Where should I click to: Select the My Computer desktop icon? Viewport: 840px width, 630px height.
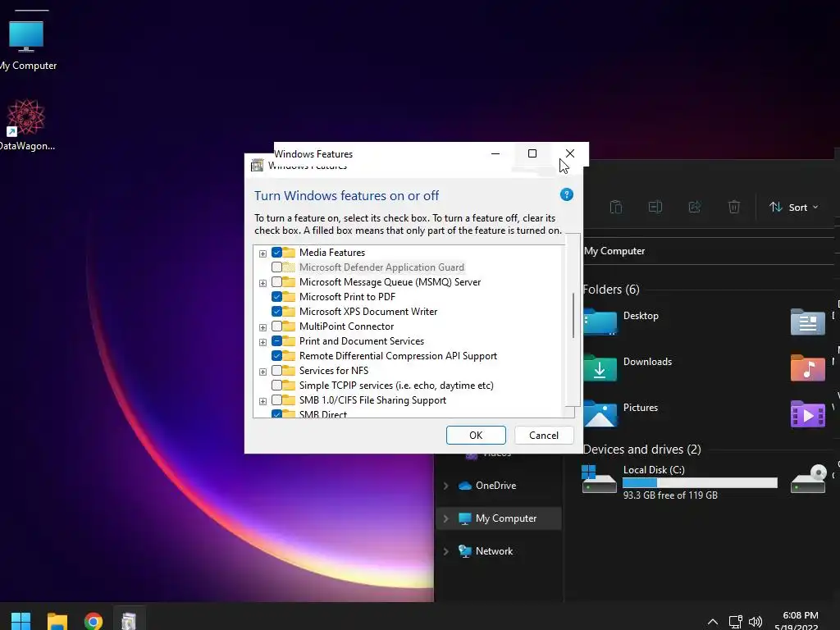tap(27, 46)
